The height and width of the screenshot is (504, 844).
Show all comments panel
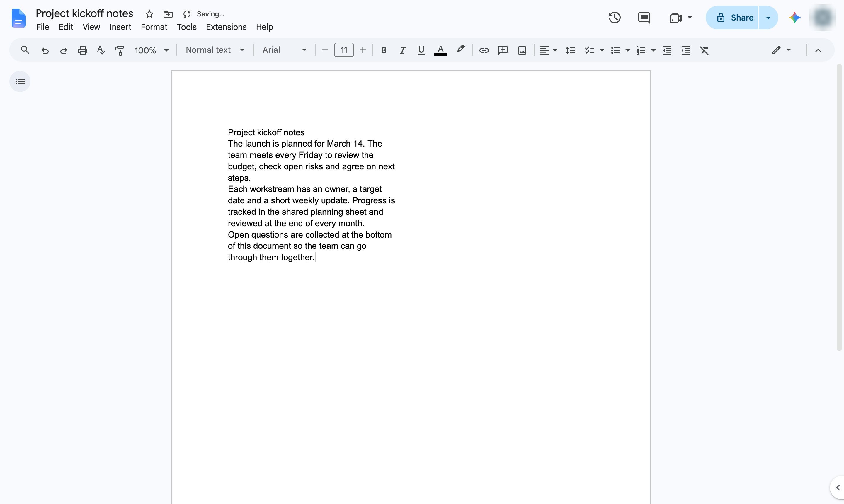[x=644, y=18]
